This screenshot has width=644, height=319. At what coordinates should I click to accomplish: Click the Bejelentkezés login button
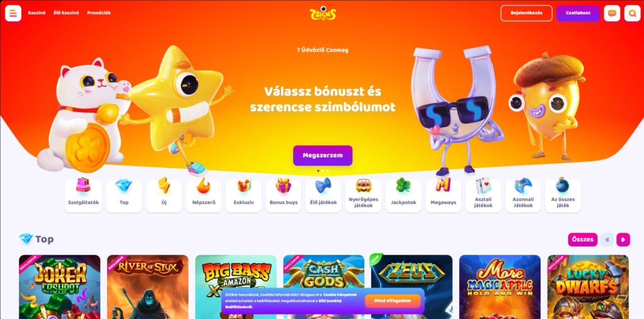coord(526,13)
